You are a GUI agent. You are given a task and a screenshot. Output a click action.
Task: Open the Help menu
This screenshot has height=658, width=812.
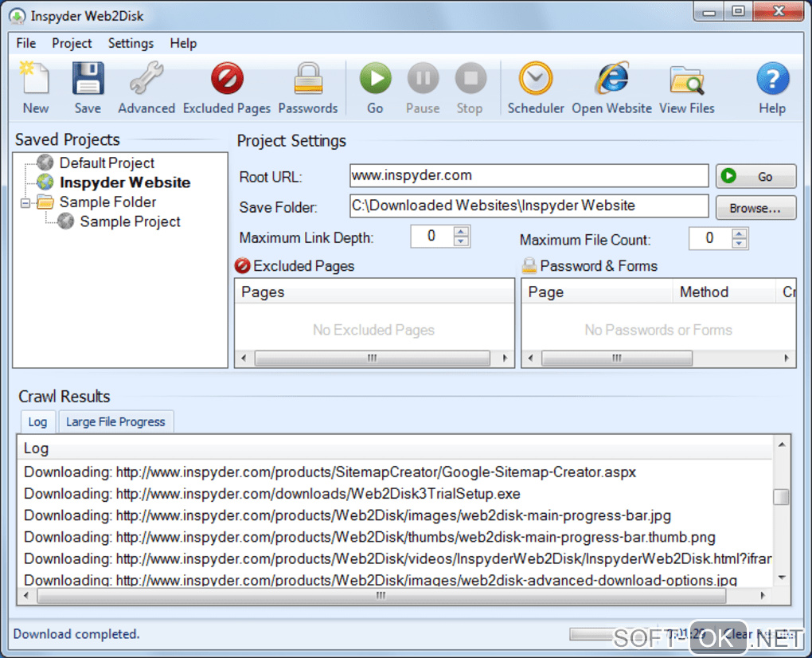point(183,44)
